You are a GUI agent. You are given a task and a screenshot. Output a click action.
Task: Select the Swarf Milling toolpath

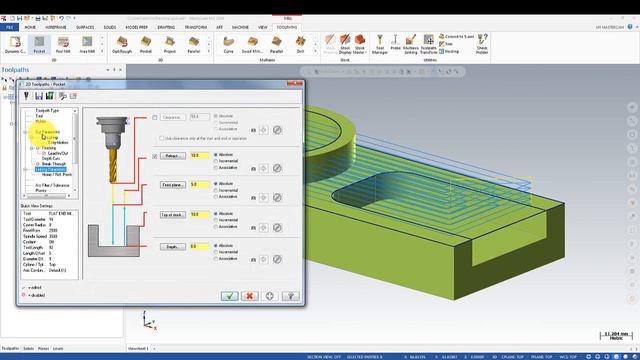(x=252, y=44)
